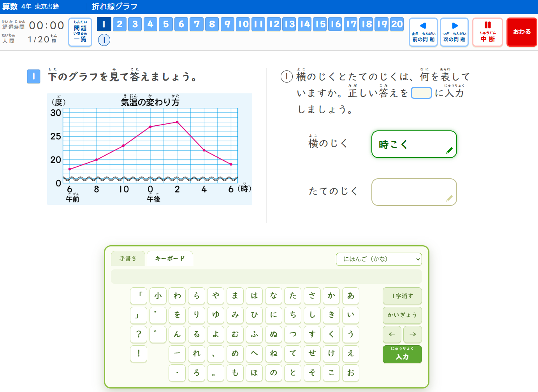Open the にほんご（かな） input mode dropdown
The image size is (538, 392).
[379, 259]
